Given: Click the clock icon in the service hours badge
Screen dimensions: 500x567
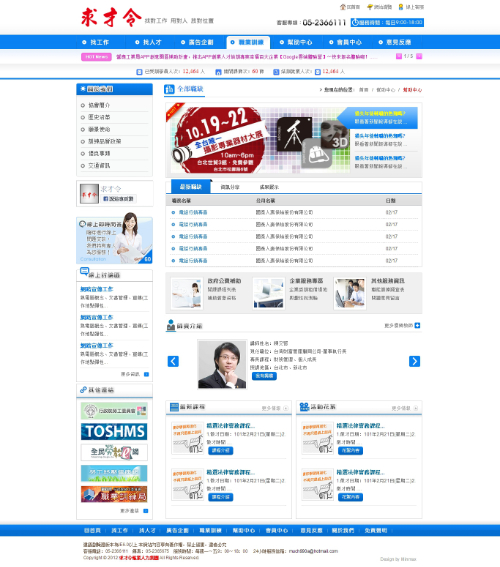Looking at the screenshot, I should point(355,22).
